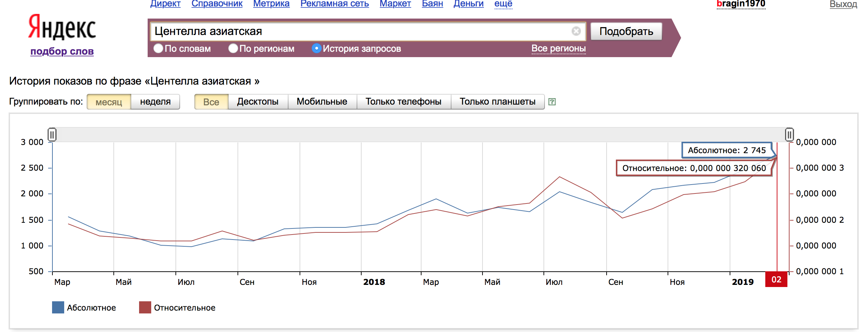Select the По словам radio button

coord(158,48)
